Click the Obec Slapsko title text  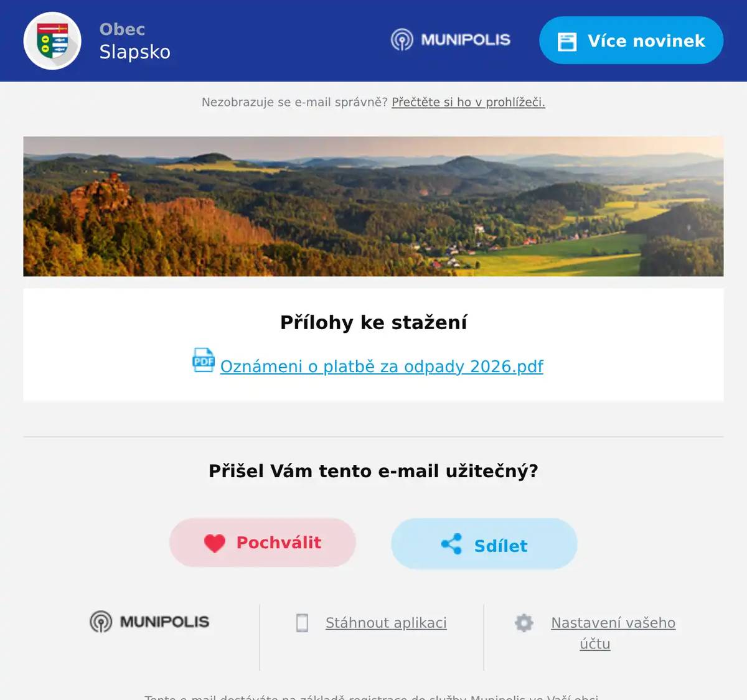pyautogui.click(x=134, y=41)
